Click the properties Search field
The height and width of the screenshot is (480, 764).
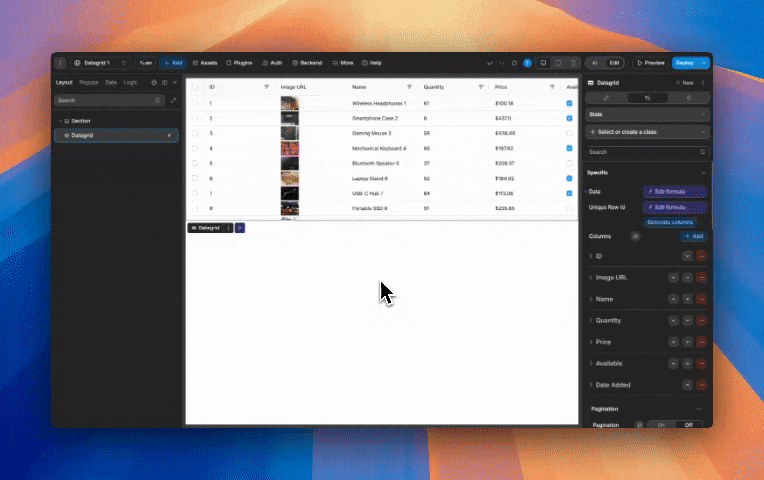click(648, 152)
